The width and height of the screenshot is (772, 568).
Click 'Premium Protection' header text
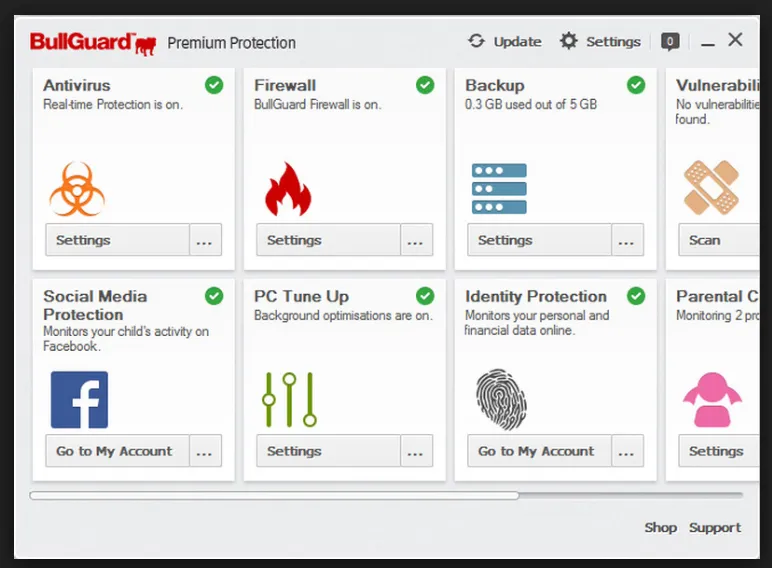pyautogui.click(x=231, y=43)
